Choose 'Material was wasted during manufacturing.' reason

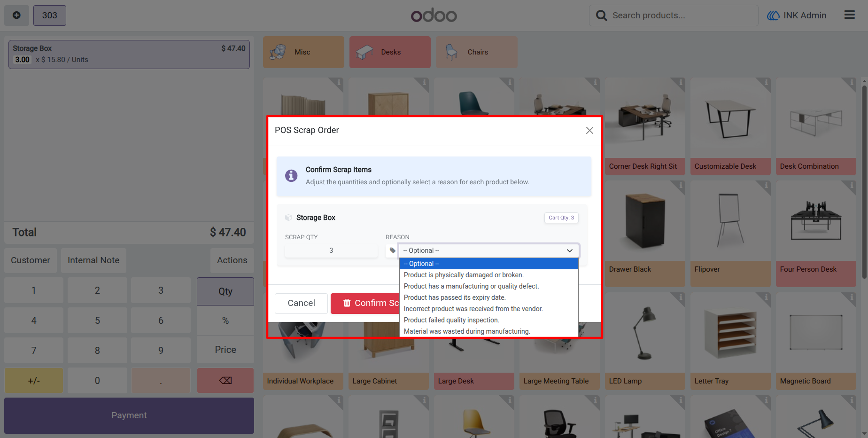pos(488,331)
